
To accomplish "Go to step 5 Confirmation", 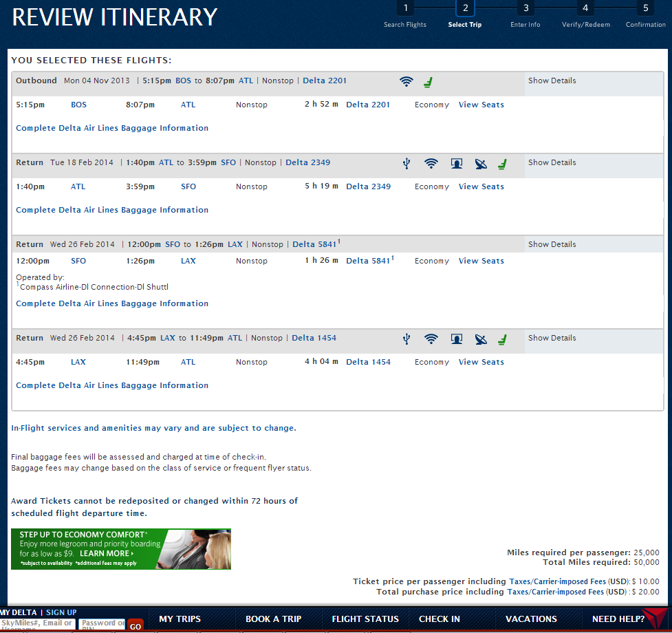I will click(646, 15).
